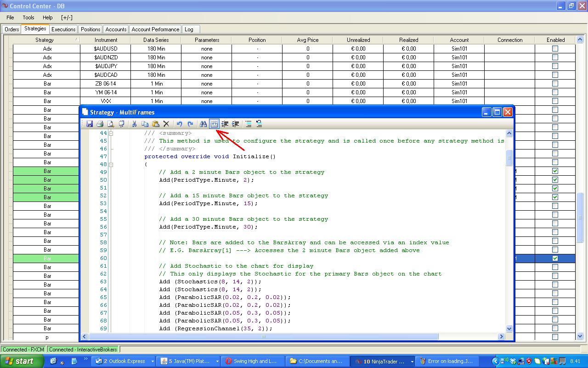Open the Windows Start menu
The width and height of the screenshot is (588, 368).
pyautogui.click(x=23, y=361)
